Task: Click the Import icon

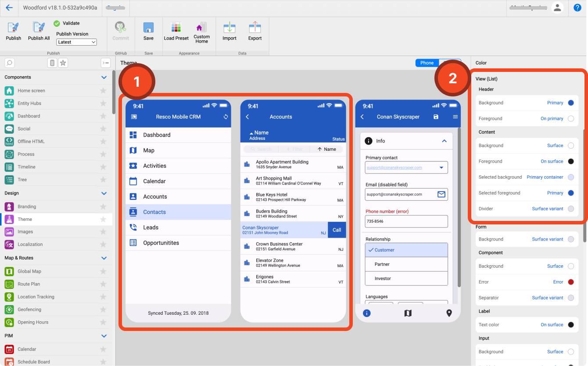Action: [229, 28]
